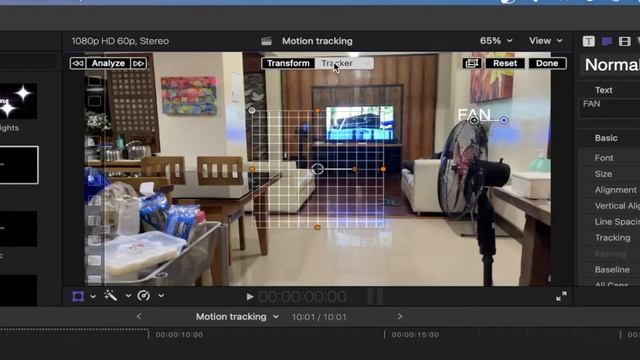
Task: Click the orange handle on tracker grid's top edge
Action: [318, 111]
